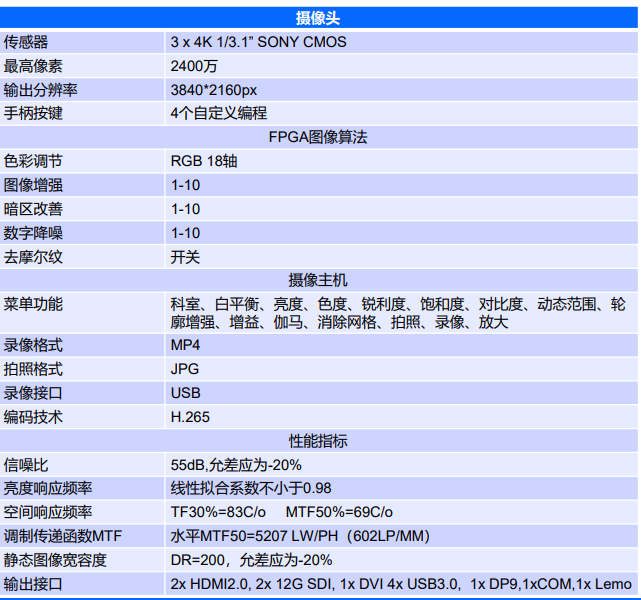The image size is (641, 600).
Task: Select the 摄像主机 section header
Action: point(319,280)
